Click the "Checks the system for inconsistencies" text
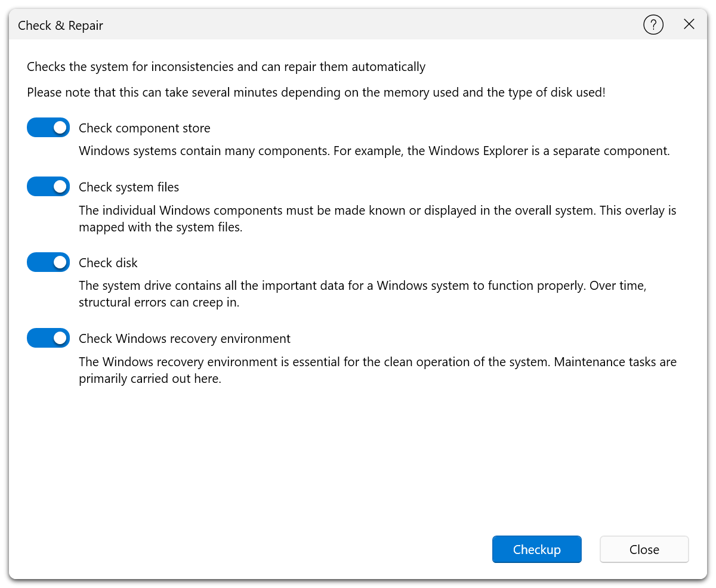The image size is (716, 588). [x=226, y=67]
